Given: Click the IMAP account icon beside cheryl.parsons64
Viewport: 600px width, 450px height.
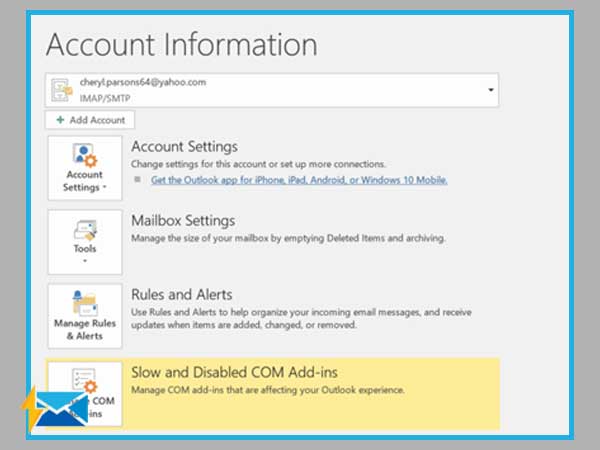Looking at the screenshot, I should pyautogui.click(x=62, y=90).
